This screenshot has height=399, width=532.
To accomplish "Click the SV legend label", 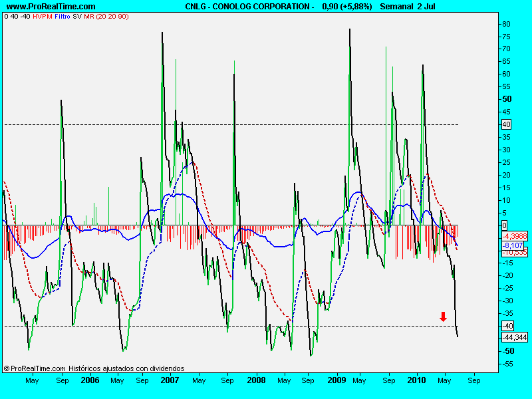I will [x=77, y=16].
